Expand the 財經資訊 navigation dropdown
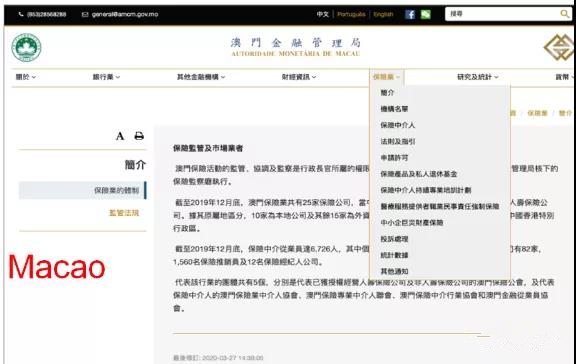Screen dimensions: 576x364 [299, 77]
